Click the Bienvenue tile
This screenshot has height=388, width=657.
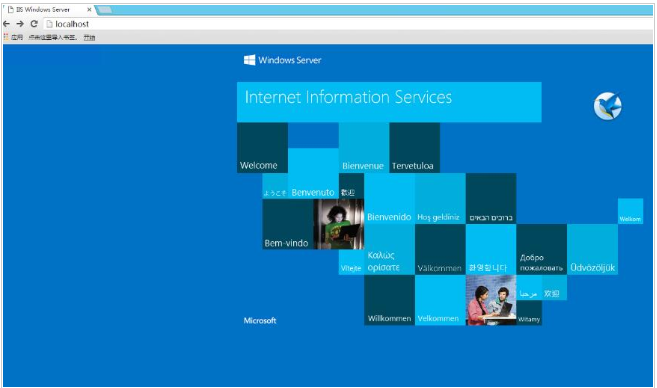(x=364, y=147)
